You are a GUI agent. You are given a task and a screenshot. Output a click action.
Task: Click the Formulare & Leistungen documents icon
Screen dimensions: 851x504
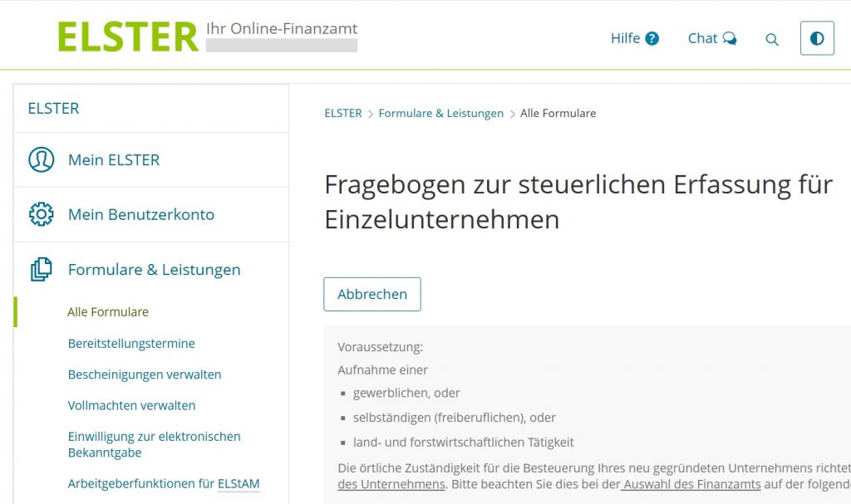click(x=41, y=270)
